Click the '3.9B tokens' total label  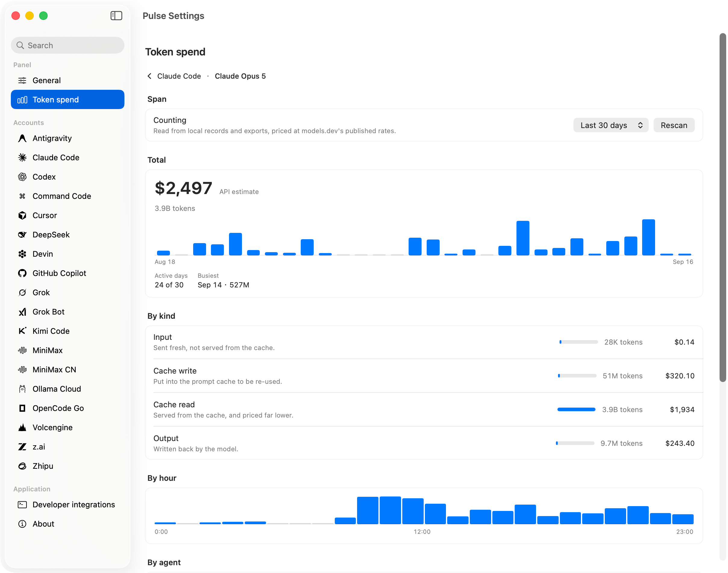(x=175, y=208)
